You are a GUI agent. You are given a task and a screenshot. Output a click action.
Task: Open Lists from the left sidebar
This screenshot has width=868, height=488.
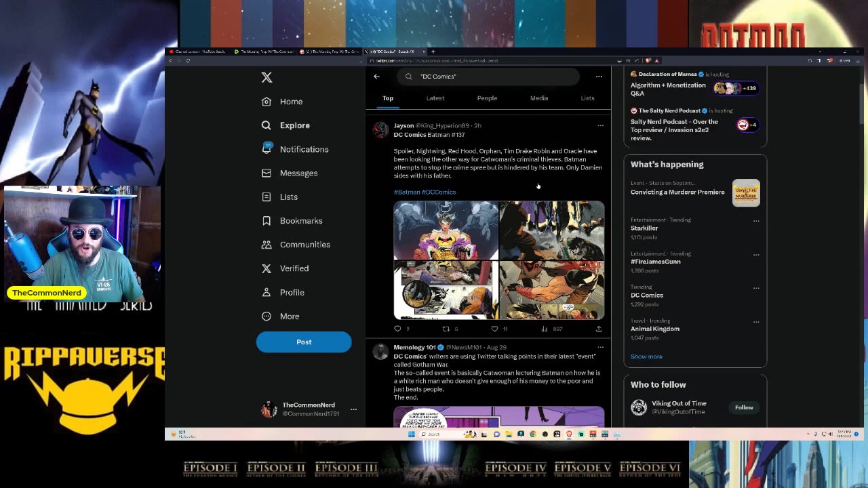[x=279, y=197]
